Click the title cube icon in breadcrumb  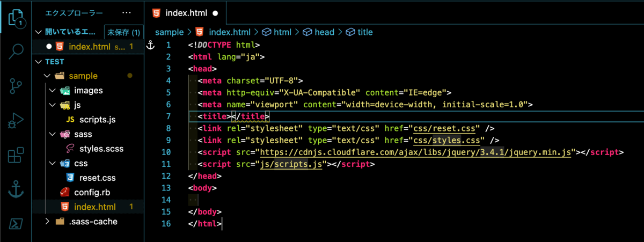tap(350, 32)
